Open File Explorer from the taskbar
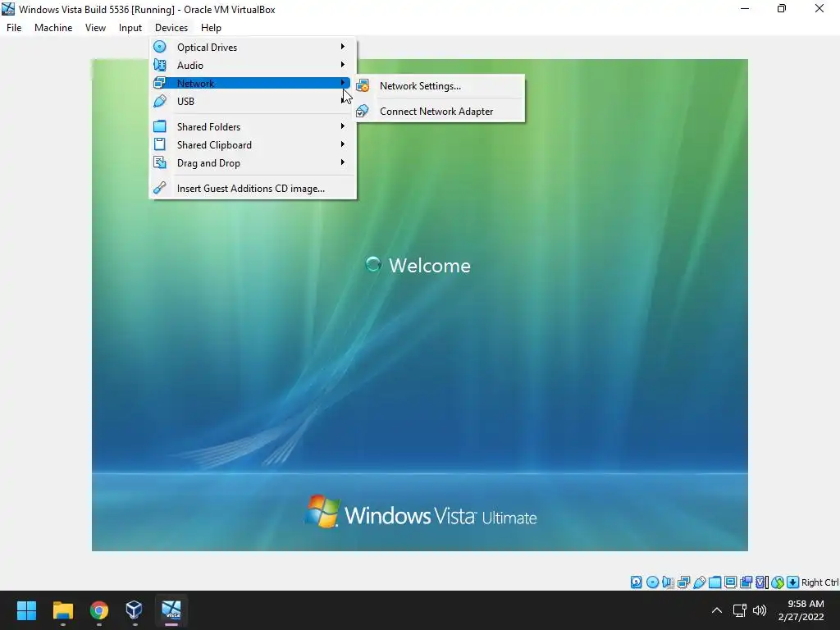The image size is (840, 630). [62, 610]
